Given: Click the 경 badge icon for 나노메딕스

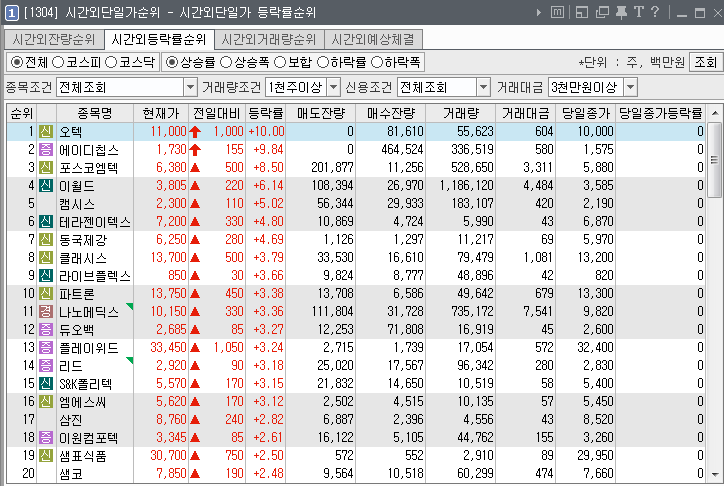Looking at the screenshot, I should point(46,312).
